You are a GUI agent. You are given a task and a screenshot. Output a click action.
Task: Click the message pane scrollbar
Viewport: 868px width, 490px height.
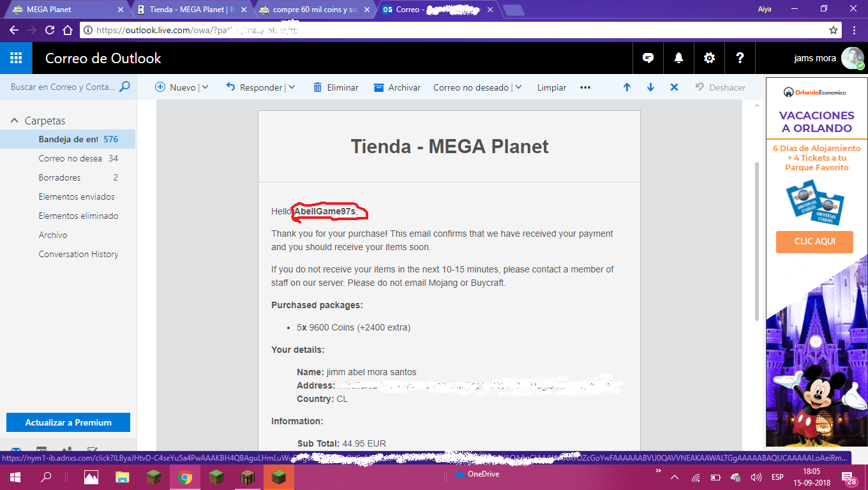pos(757,241)
